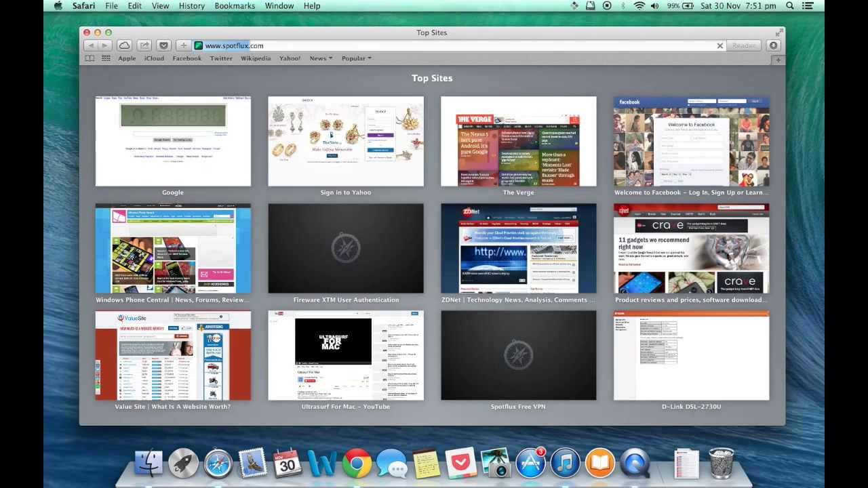Image resolution: width=868 pixels, height=488 pixels.
Task: Open the Welcome to Facebook thumbnail
Action: pyautogui.click(x=692, y=141)
